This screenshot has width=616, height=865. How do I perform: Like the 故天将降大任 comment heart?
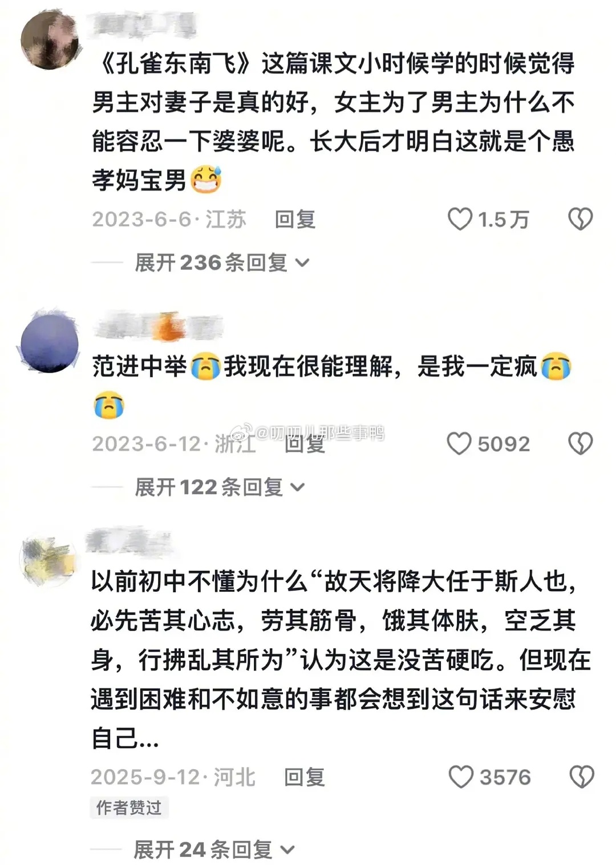(461, 777)
